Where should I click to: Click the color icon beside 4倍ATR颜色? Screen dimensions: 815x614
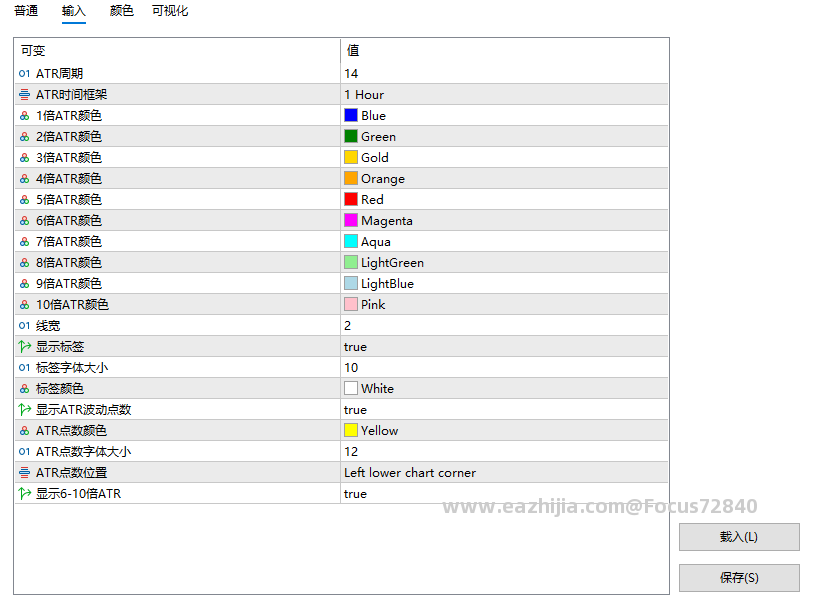24,179
